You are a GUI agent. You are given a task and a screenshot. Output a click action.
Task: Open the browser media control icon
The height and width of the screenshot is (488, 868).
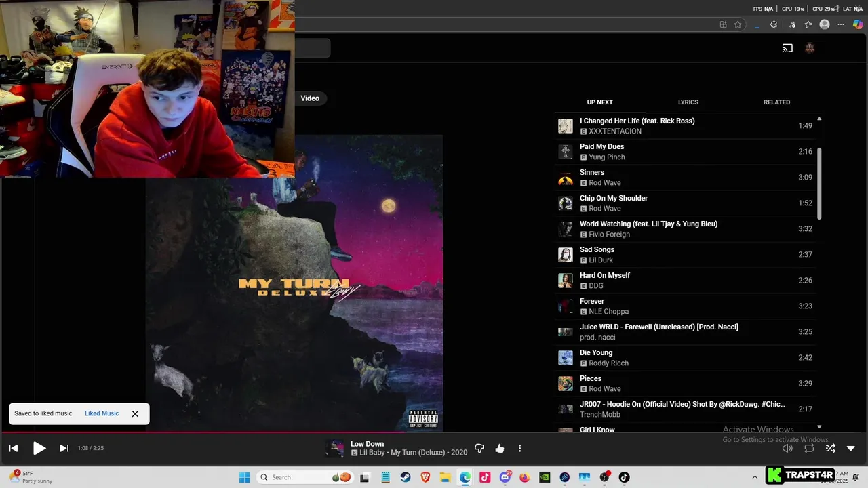coord(792,24)
